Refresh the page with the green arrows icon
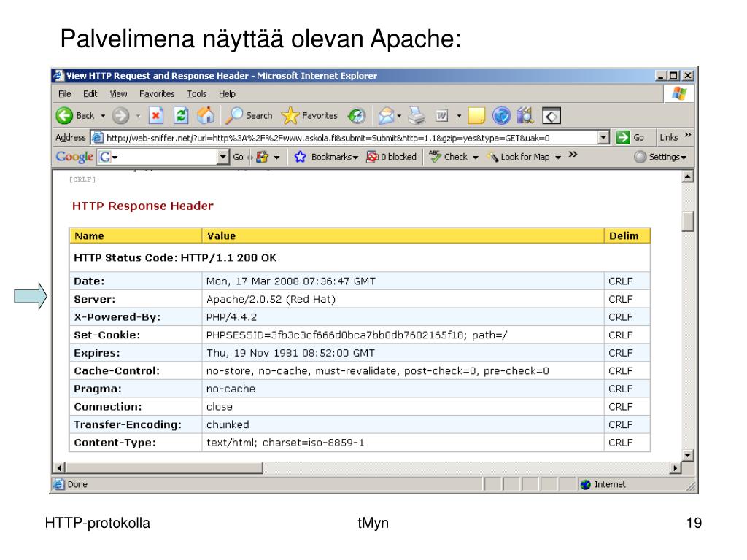 [x=181, y=116]
